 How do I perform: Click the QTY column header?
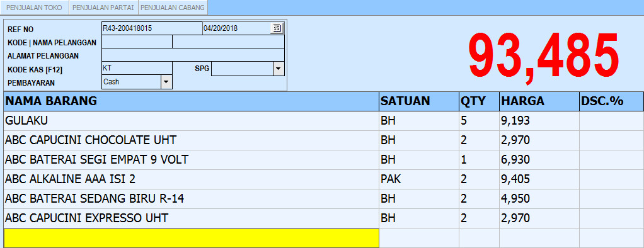(x=480, y=101)
